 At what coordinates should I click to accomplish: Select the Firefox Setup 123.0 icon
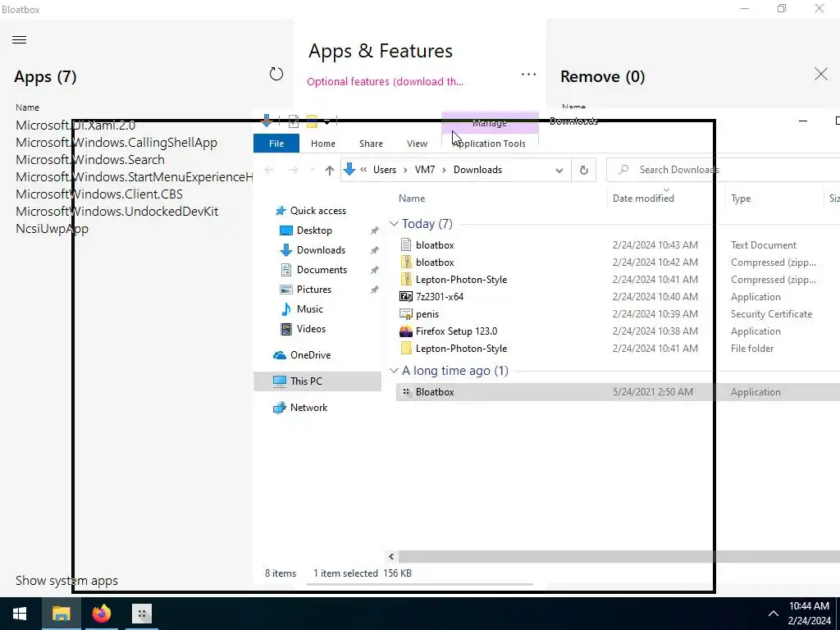[406, 331]
